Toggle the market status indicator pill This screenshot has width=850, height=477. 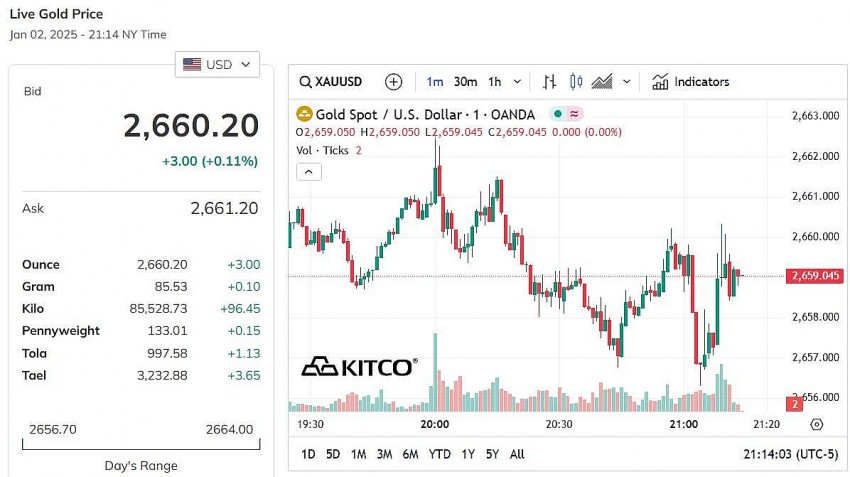pos(568,115)
